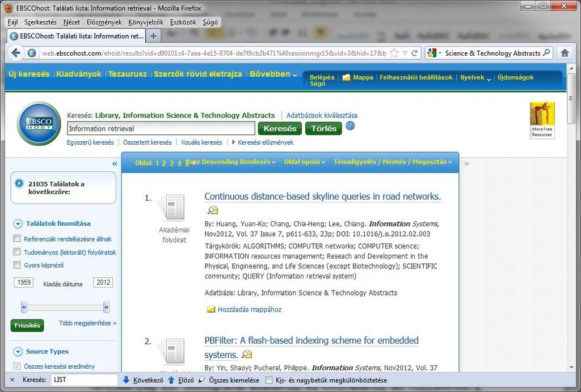Open the address bar history dropdown arrow
Screen dimensions: 581x392
405,53
